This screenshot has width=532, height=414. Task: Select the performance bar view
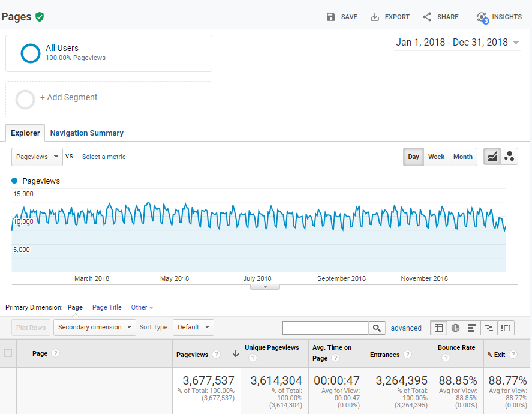tap(472, 328)
